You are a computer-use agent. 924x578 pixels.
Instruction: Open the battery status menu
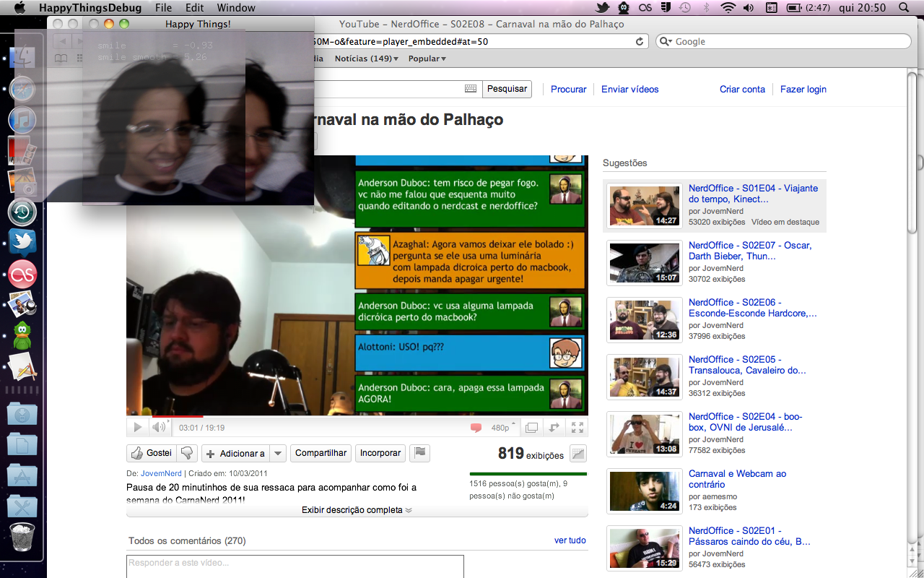[807, 8]
